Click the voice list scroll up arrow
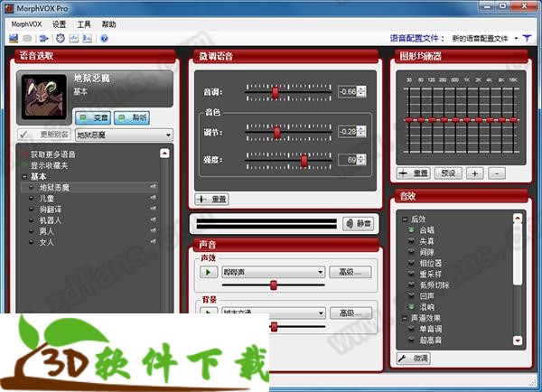The height and width of the screenshot is (392, 542). tap(165, 154)
